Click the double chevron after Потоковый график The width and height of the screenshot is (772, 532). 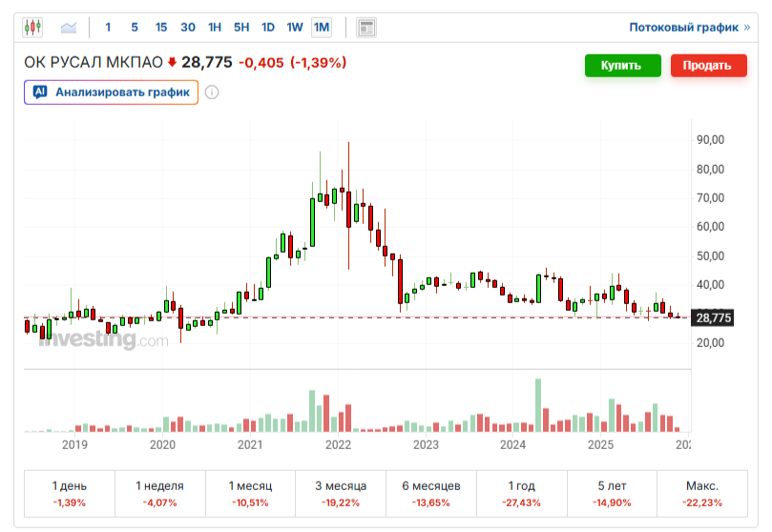click(x=747, y=28)
